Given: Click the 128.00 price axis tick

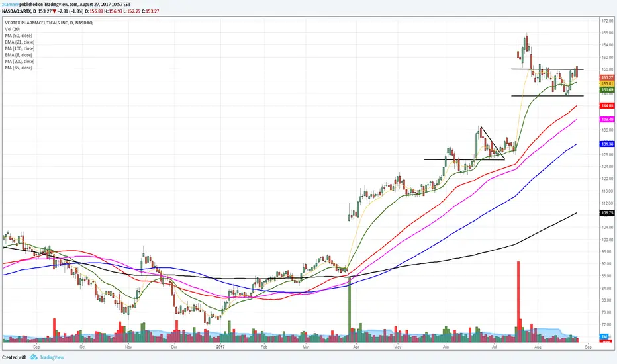Looking at the screenshot, I should pyautogui.click(x=607, y=154).
